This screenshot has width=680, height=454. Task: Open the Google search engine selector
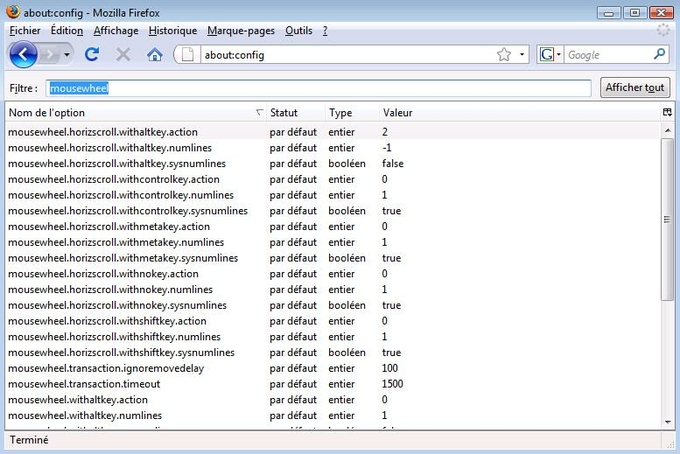tap(550, 55)
